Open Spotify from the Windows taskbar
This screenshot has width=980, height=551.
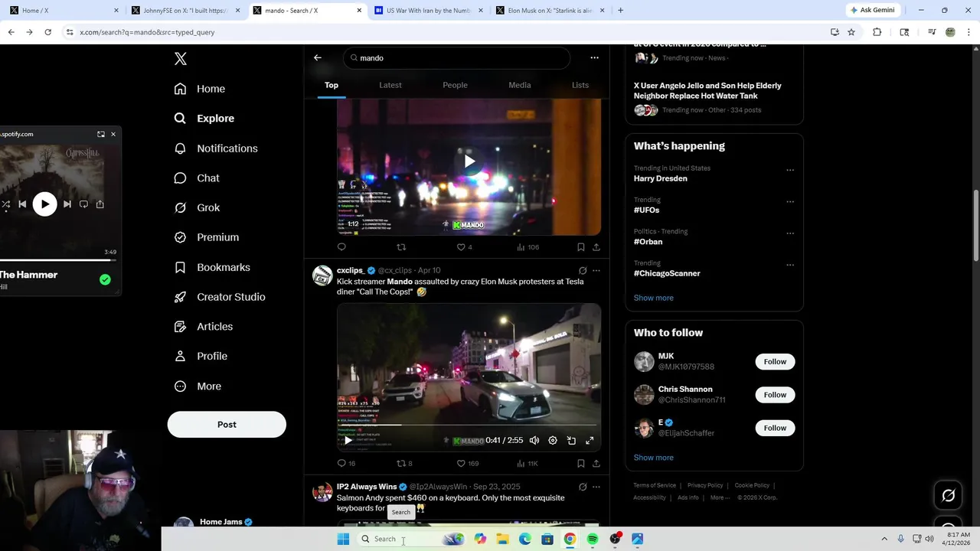coord(593,539)
